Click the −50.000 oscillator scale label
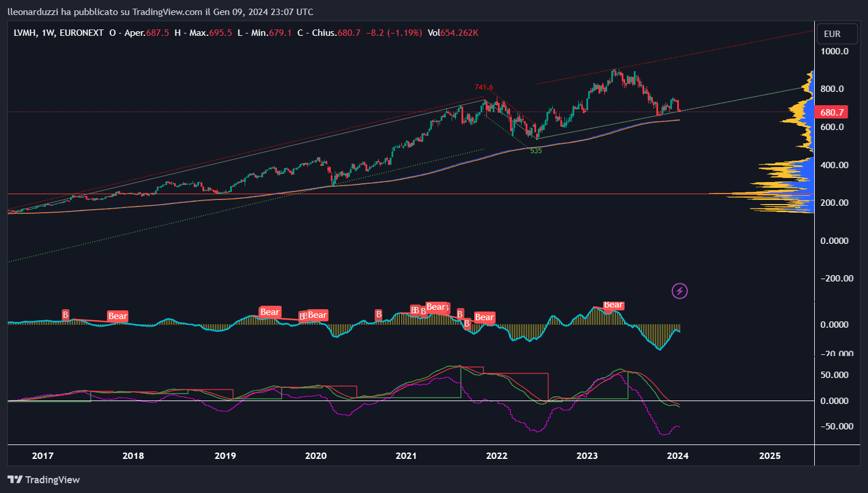Screen dimensions: 868x493 [x=837, y=426]
